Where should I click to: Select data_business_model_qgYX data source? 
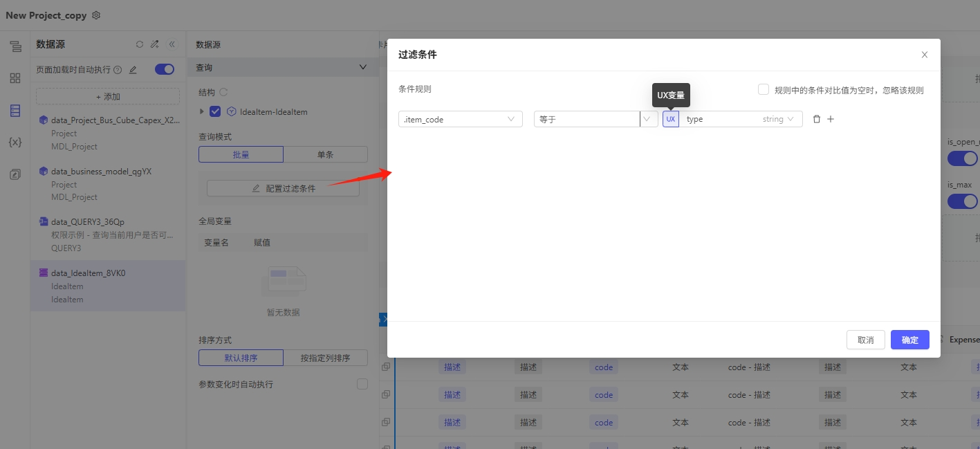tap(108, 184)
